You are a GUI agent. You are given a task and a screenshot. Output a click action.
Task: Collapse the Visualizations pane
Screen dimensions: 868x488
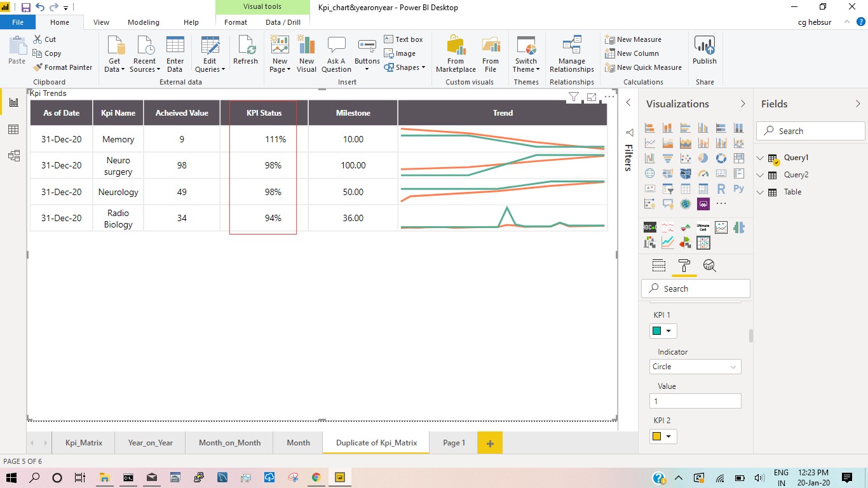click(743, 104)
